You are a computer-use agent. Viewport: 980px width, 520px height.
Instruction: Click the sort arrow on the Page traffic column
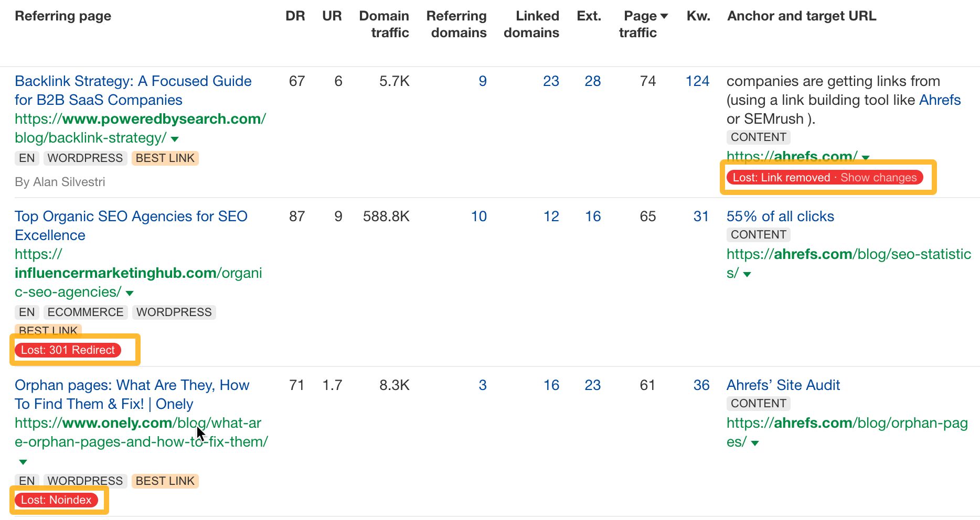(664, 16)
